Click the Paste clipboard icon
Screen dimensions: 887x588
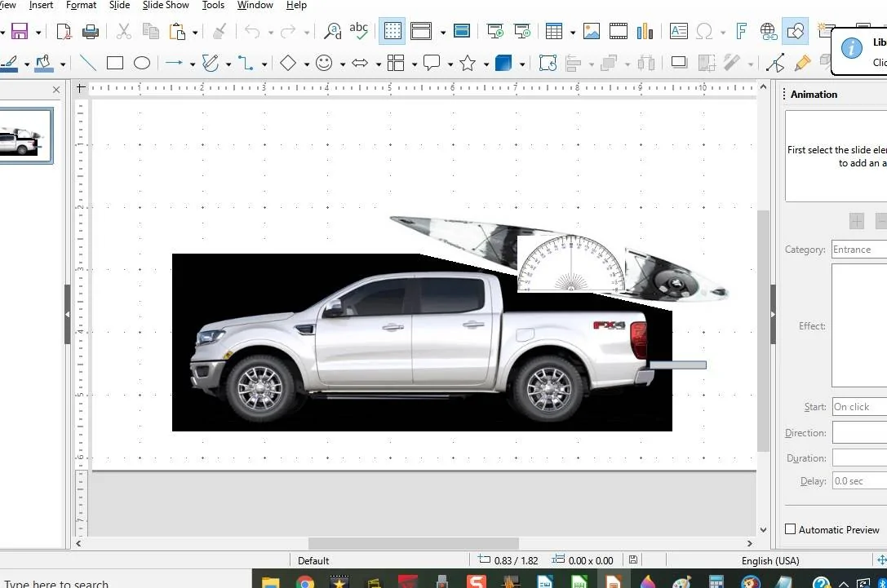pos(177,31)
